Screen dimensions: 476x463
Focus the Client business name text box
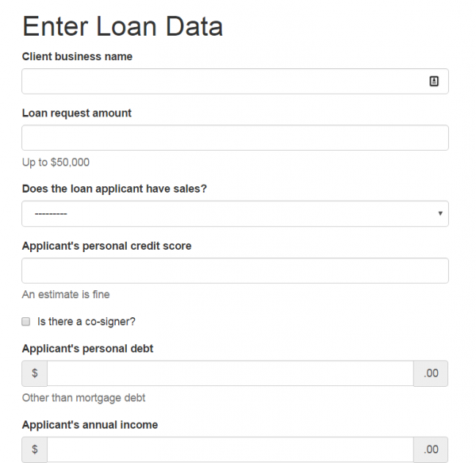coord(235,82)
